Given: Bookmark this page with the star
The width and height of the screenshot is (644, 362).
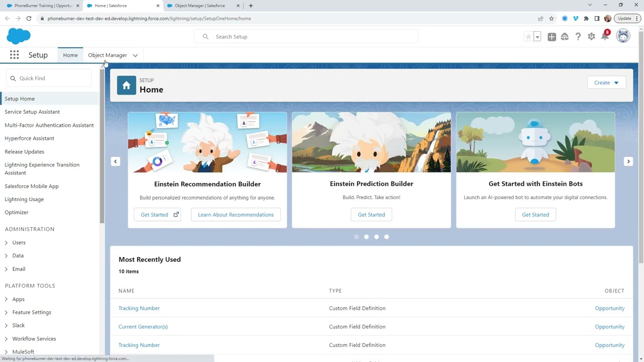Looking at the screenshot, I should (551, 19).
